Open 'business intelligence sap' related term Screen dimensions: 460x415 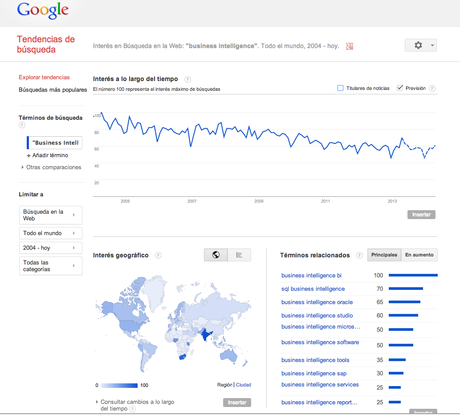click(x=314, y=373)
